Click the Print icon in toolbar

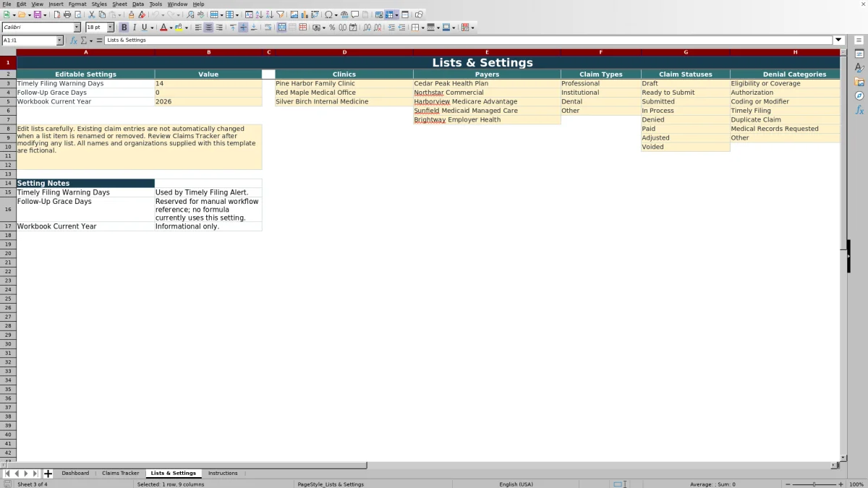(67, 14)
